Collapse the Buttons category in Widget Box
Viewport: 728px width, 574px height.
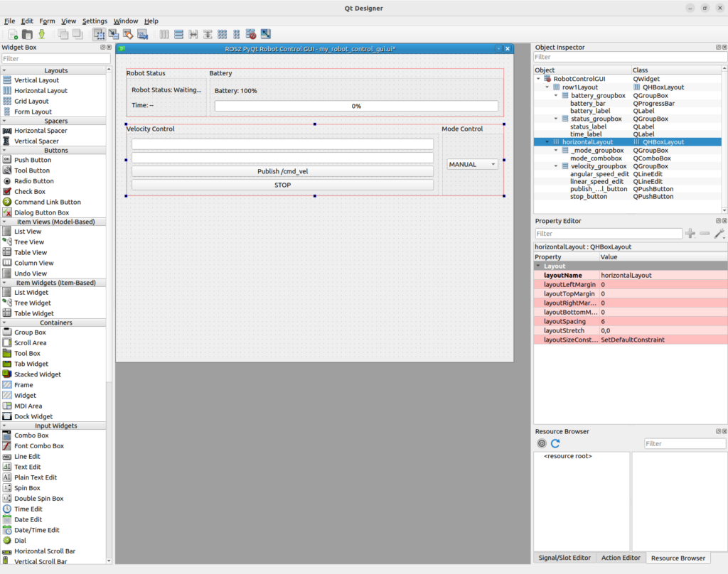pos(5,151)
